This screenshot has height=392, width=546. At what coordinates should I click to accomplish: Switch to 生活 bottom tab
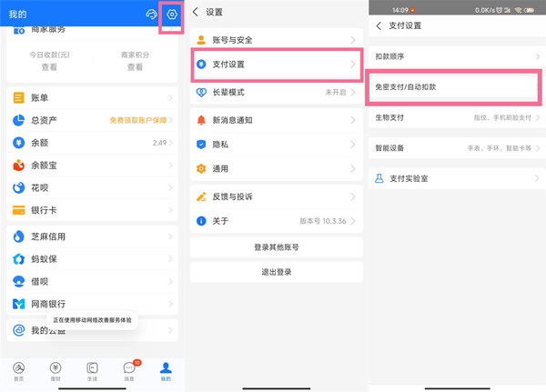pyautogui.click(x=92, y=371)
